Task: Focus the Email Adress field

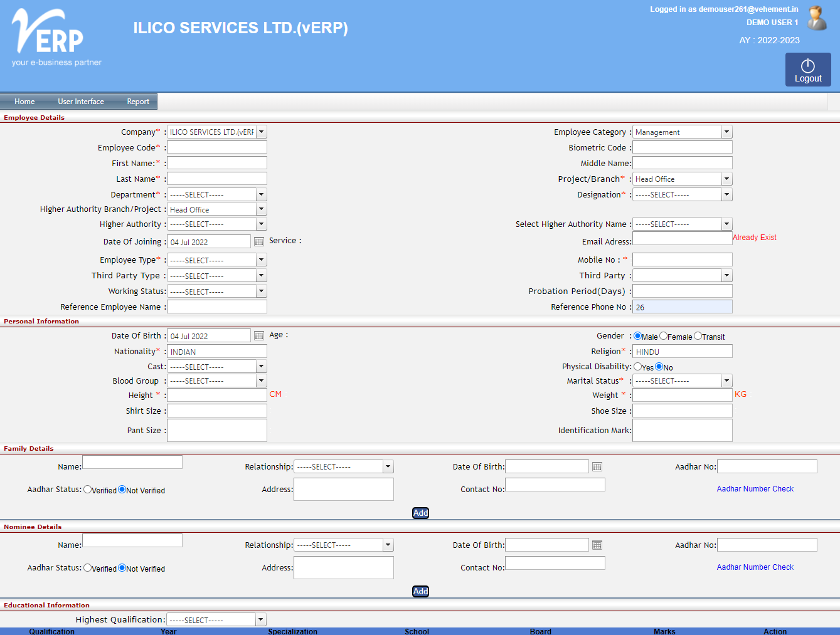Action: pos(683,238)
